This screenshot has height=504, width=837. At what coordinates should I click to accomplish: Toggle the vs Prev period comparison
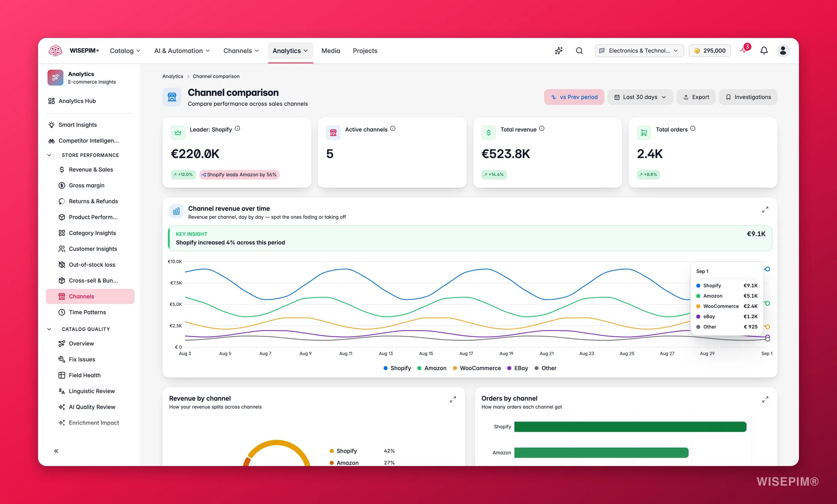(574, 97)
